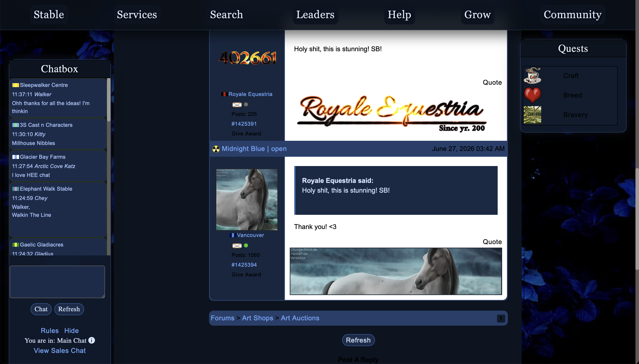Click the flag next to Royale Equestria username
This screenshot has height=364, width=639.
224,94
